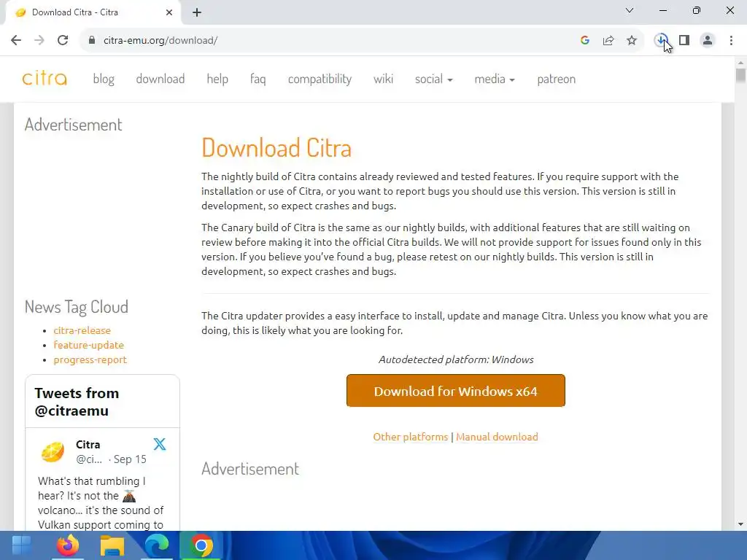Click the X logo on the tweet
This screenshot has width=747, height=560.
pos(160,444)
